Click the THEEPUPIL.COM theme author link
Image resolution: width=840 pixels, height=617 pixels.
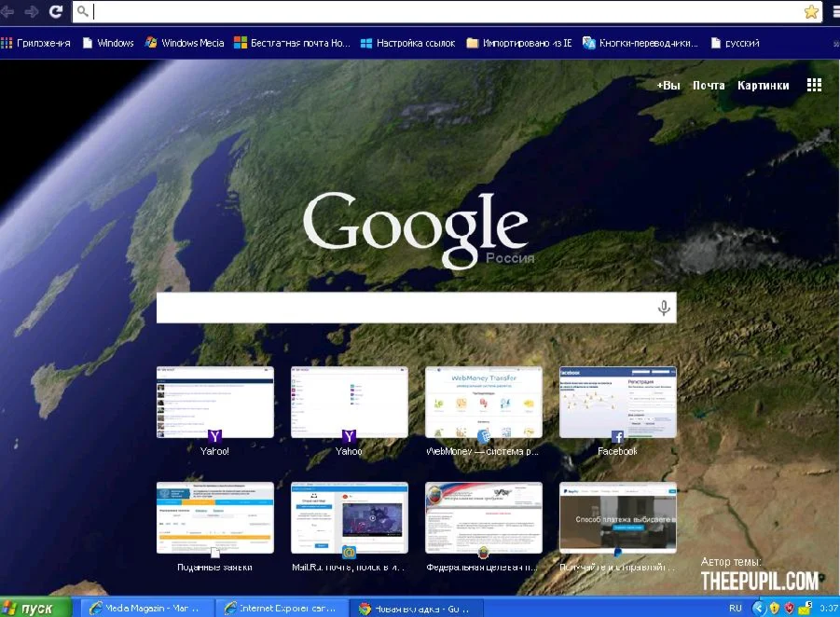point(760,581)
